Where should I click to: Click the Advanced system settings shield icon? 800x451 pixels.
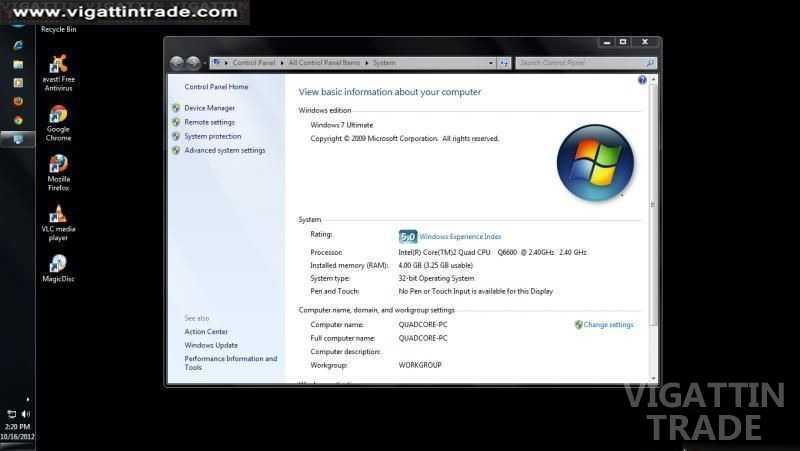176,151
